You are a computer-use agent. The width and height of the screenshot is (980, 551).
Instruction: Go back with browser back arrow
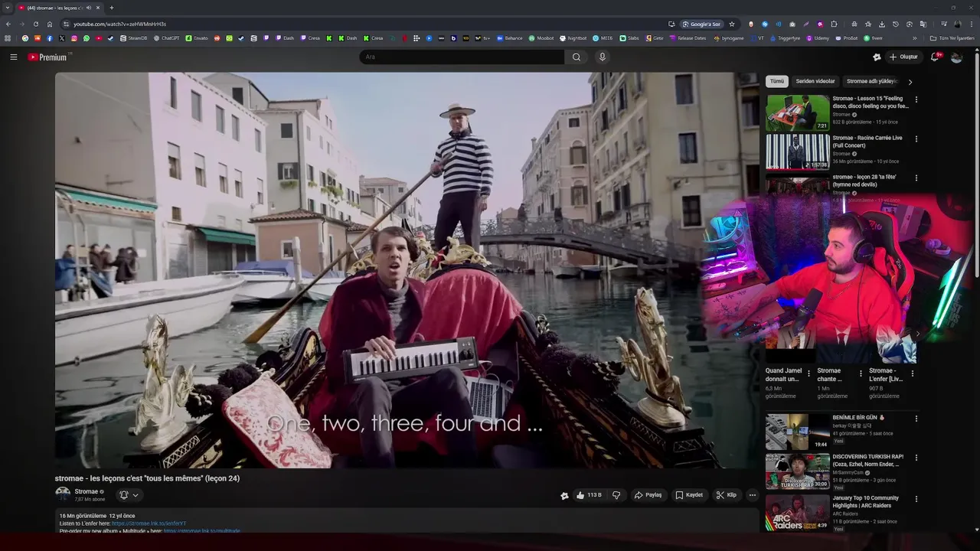tap(8, 24)
